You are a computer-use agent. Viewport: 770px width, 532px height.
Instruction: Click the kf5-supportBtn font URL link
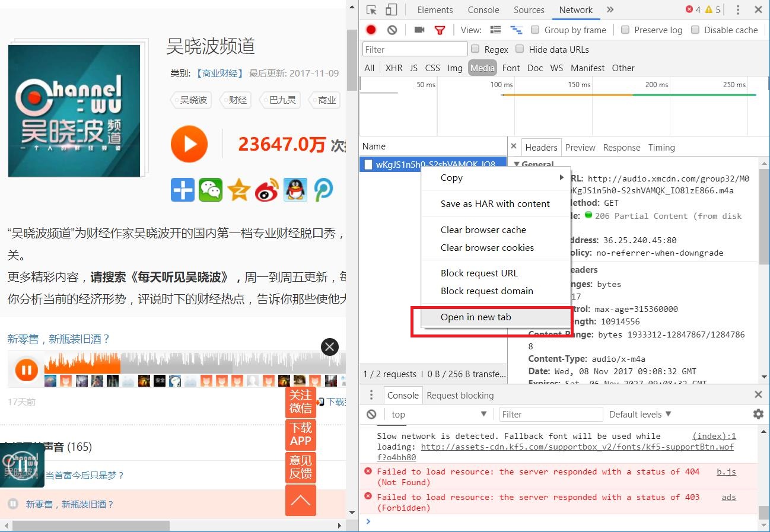(x=577, y=447)
